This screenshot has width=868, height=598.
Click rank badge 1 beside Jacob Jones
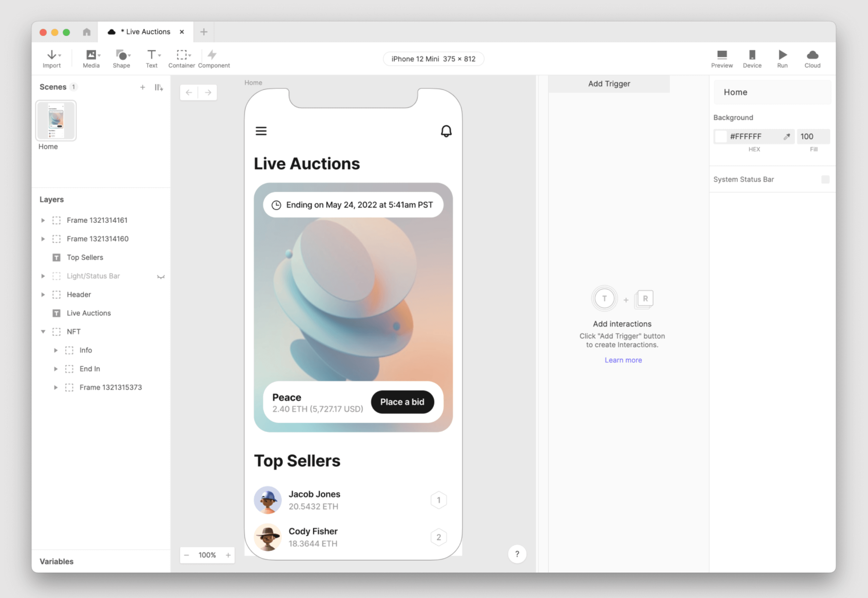pos(439,500)
